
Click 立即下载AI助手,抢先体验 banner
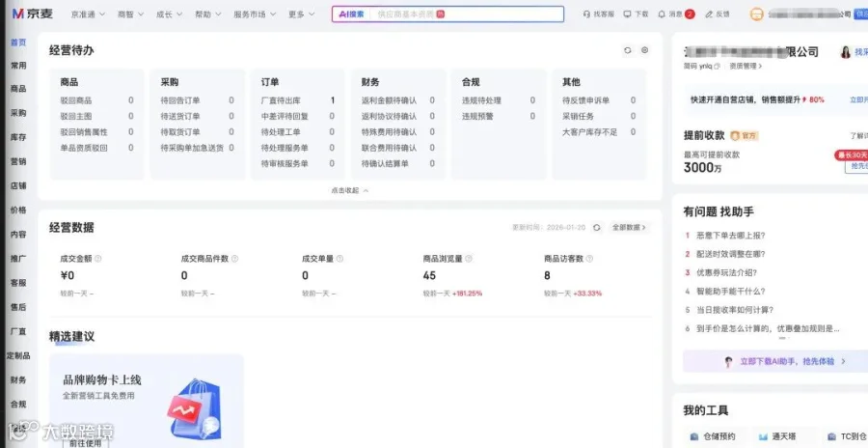point(775,361)
